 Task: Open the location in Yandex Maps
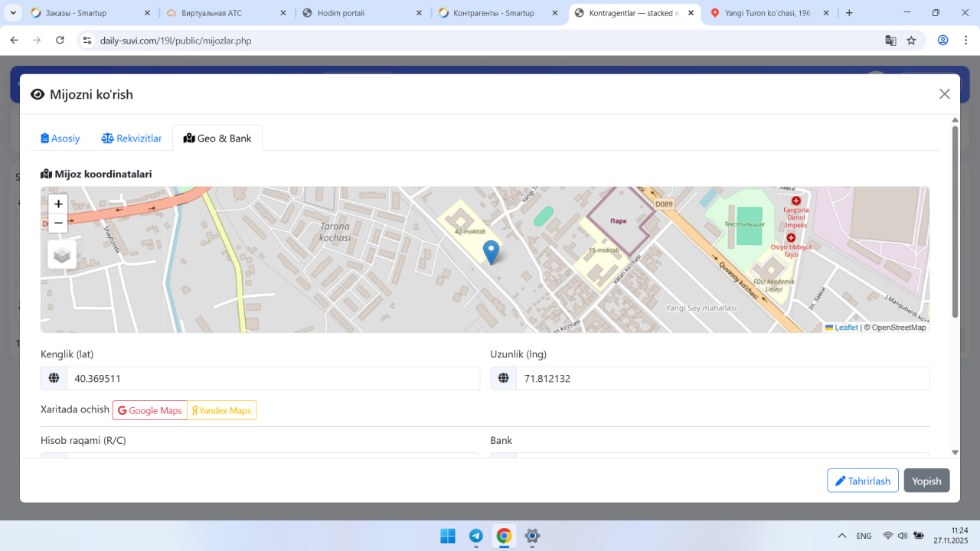[222, 410]
